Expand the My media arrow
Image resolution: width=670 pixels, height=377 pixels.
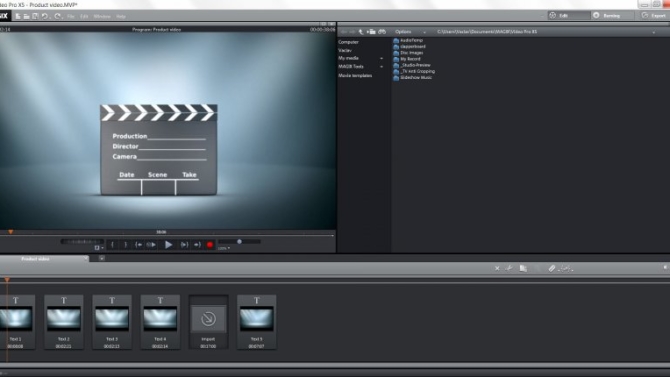point(382,59)
